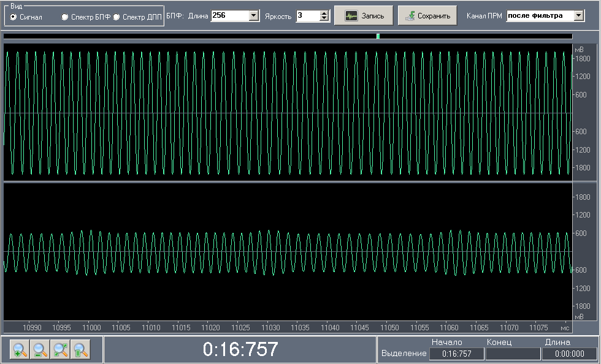Screen dimensions: 601x364
Task: Click the Сохранить save button
Action: coord(427,16)
